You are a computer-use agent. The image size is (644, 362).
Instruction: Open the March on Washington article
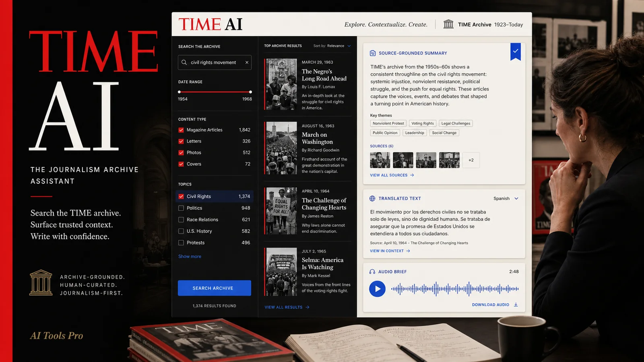(317, 138)
